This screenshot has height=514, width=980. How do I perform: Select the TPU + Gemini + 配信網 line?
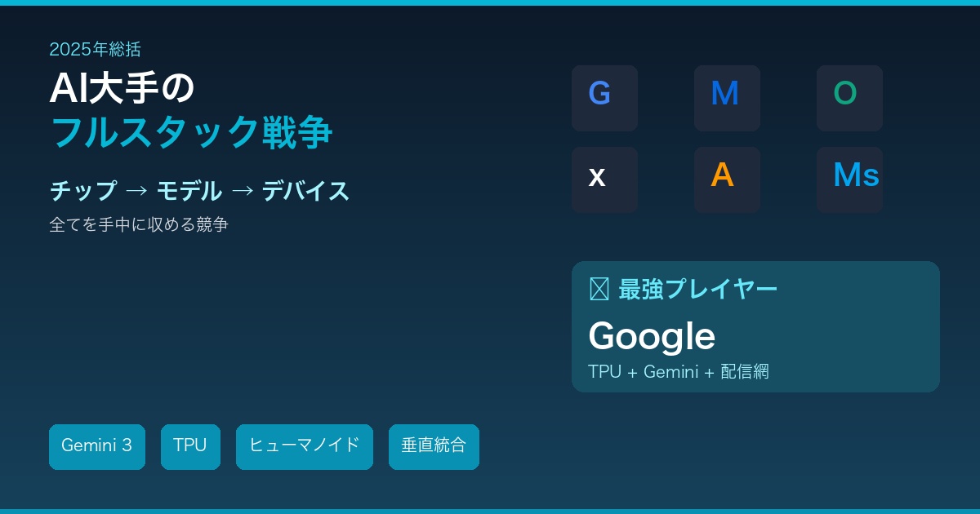678,372
